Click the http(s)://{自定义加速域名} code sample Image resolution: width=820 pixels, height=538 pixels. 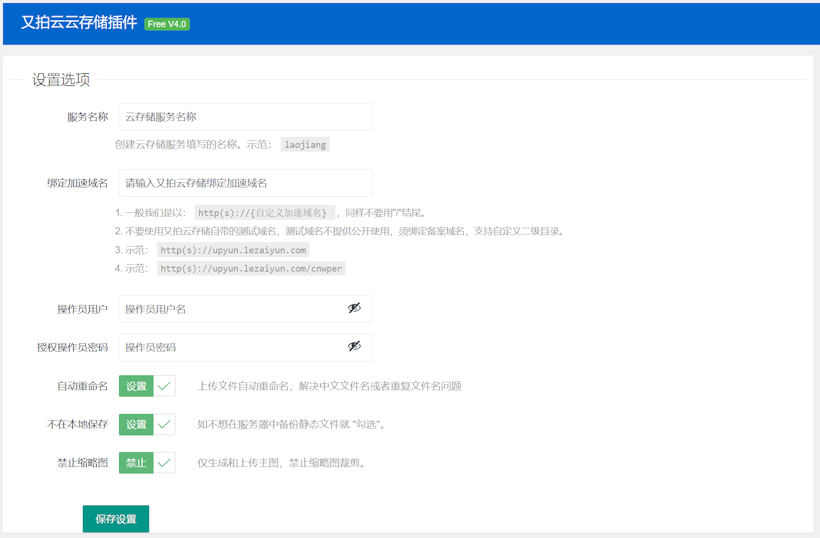click(x=264, y=213)
